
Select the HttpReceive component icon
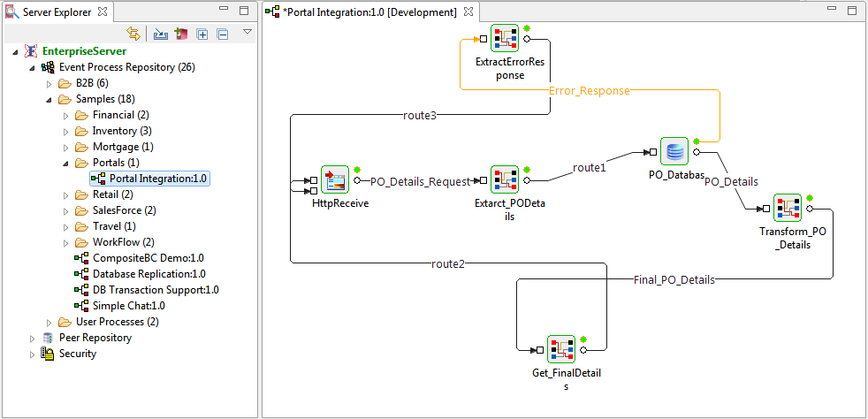[x=335, y=179]
